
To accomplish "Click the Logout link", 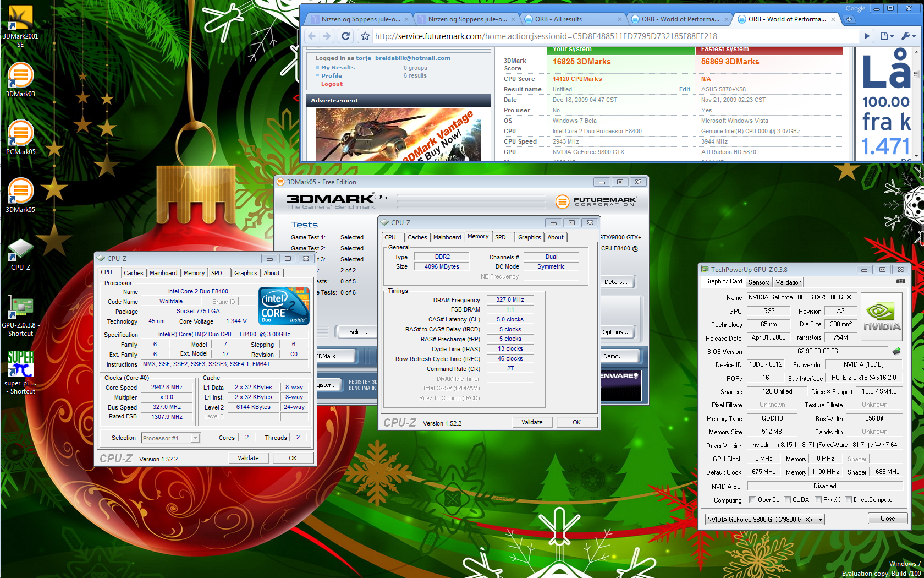I will pos(332,84).
